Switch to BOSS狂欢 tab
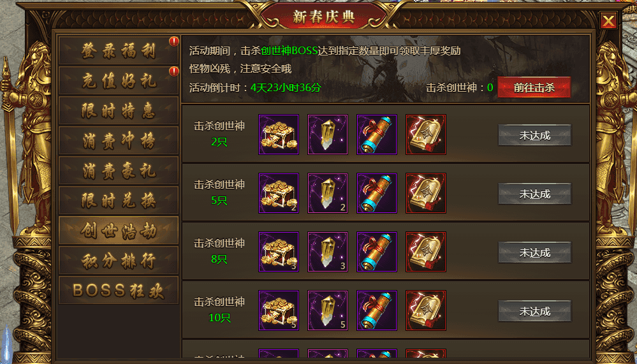 tap(119, 290)
